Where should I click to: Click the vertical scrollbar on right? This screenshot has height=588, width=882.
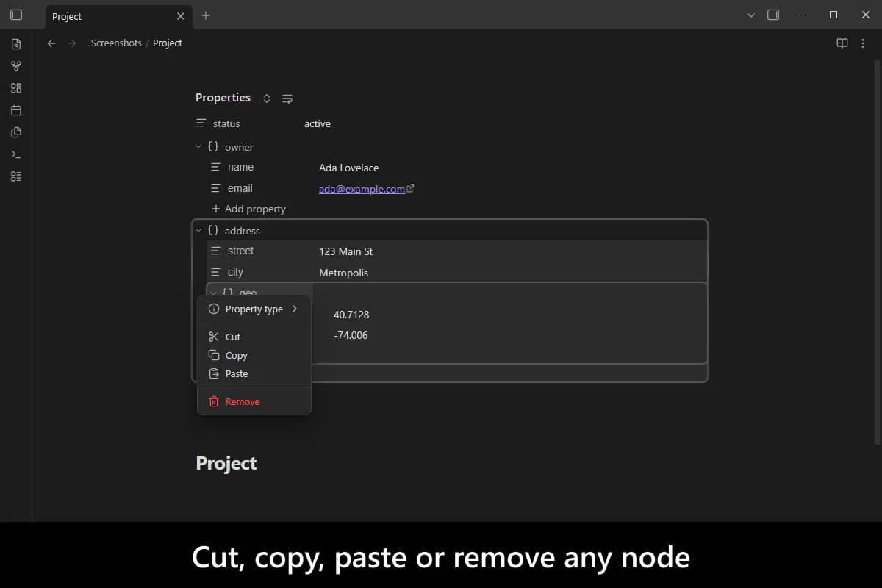click(x=878, y=254)
